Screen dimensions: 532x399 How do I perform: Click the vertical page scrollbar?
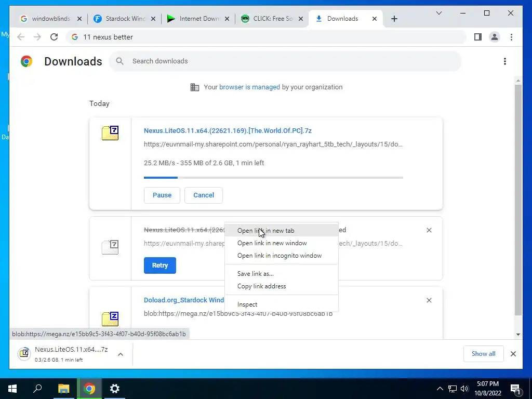(x=518, y=200)
